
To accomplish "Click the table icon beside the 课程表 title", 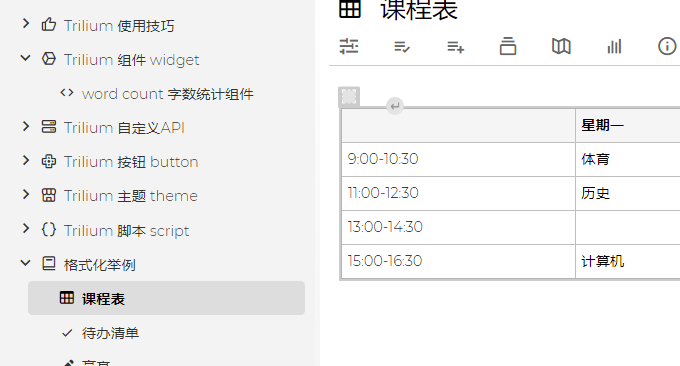I will tap(350, 9).
